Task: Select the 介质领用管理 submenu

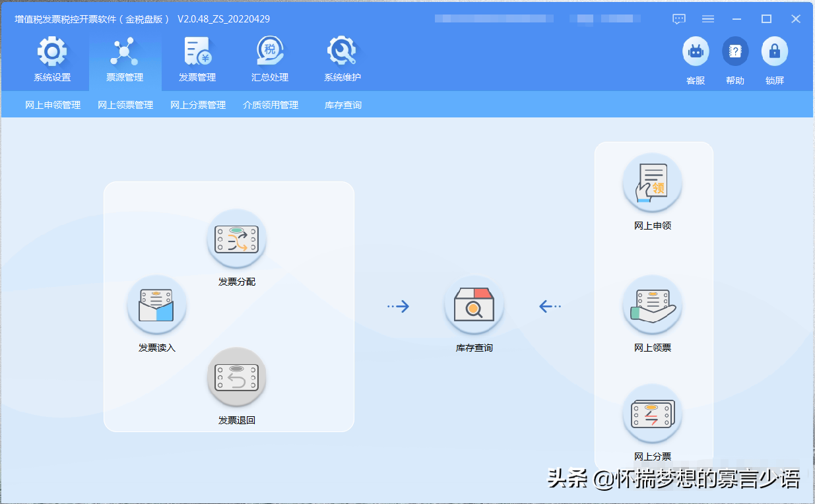Action: (271, 105)
